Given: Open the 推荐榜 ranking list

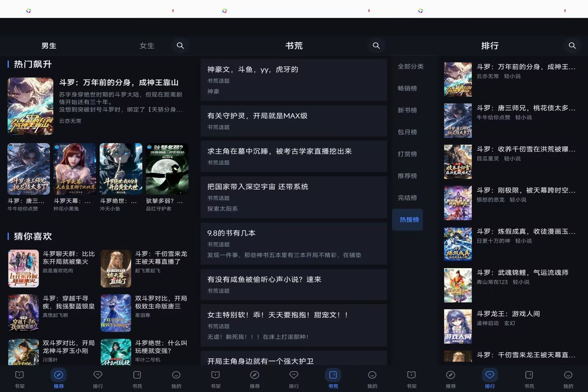Looking at the screenshot, I should click(x=407, y=176).
